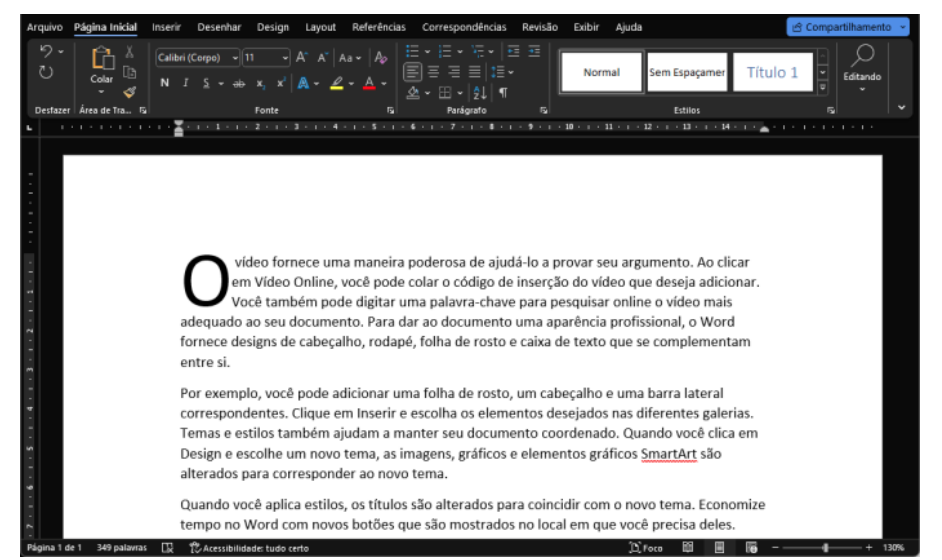Toggle italic with the I button
942x560 pixels.
pos(186,84)
